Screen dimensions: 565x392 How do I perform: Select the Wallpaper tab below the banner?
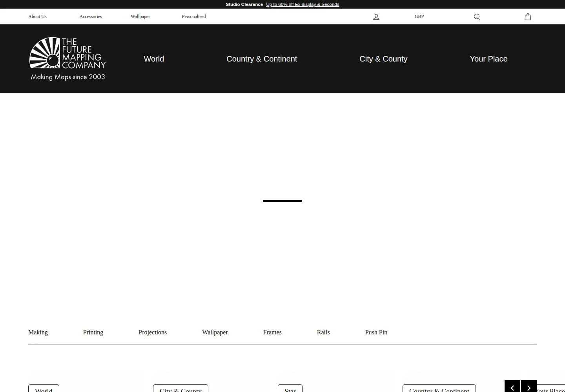(215, 332)
